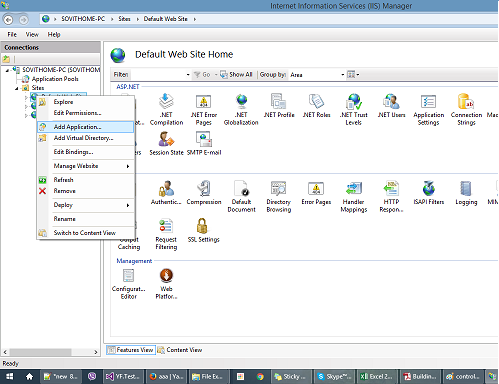Viewport: 499px width, 384px height.
Task: Open the Help menu
Action: click(x=54, y=35)
